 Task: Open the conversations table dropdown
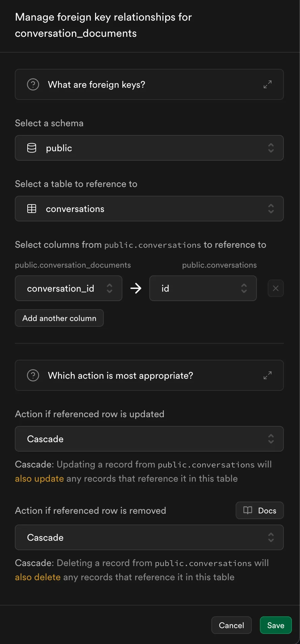click(x=149, y=209)
